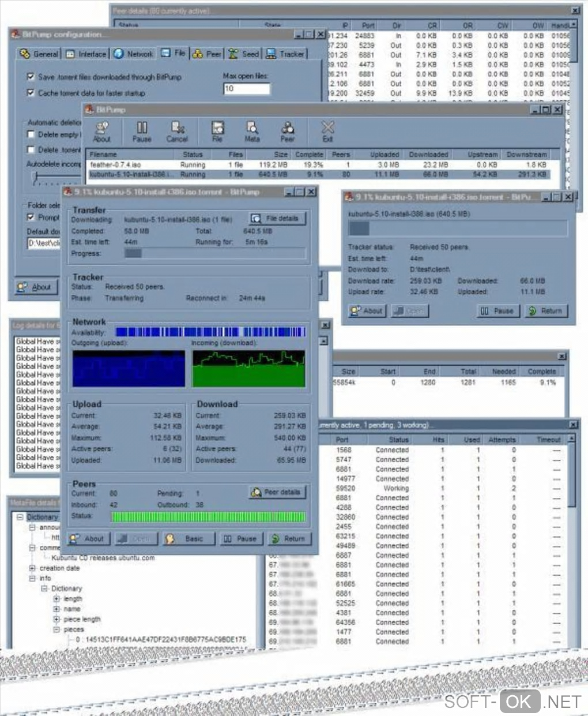Image resolution: width=588 pixels, height=716 pixels.
Task: Select the File configuration tab
Action: 174,53
